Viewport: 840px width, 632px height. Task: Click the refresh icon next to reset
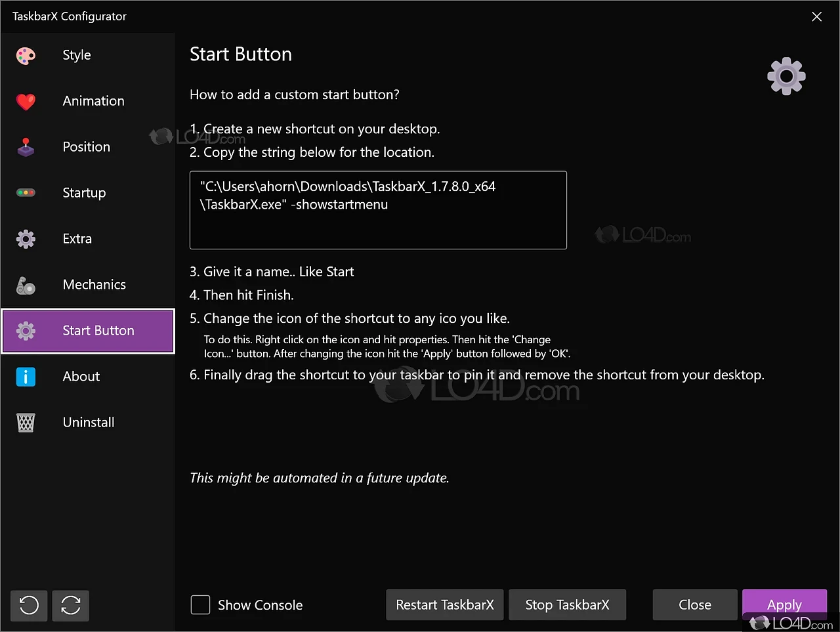coord(70,605)
